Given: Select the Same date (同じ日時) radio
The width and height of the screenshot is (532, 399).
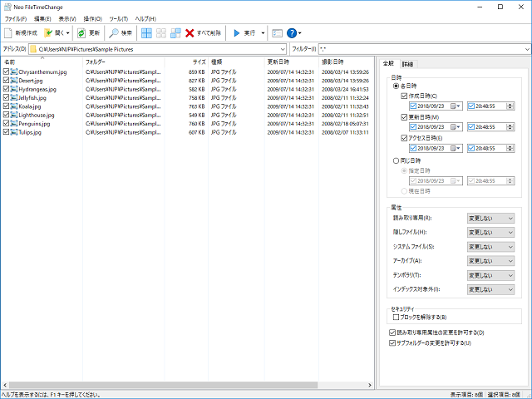Looking at the screenshot, I should point(396,160).
